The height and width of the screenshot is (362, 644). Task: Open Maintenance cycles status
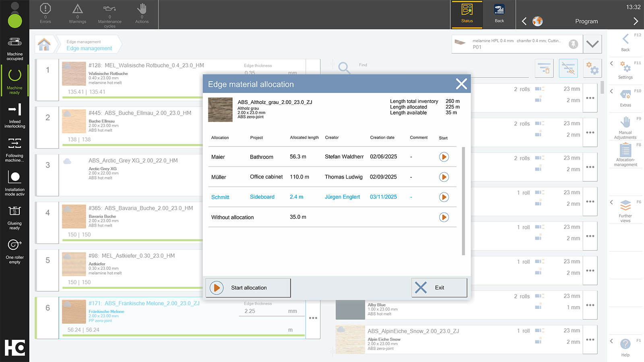coord(109,9)
